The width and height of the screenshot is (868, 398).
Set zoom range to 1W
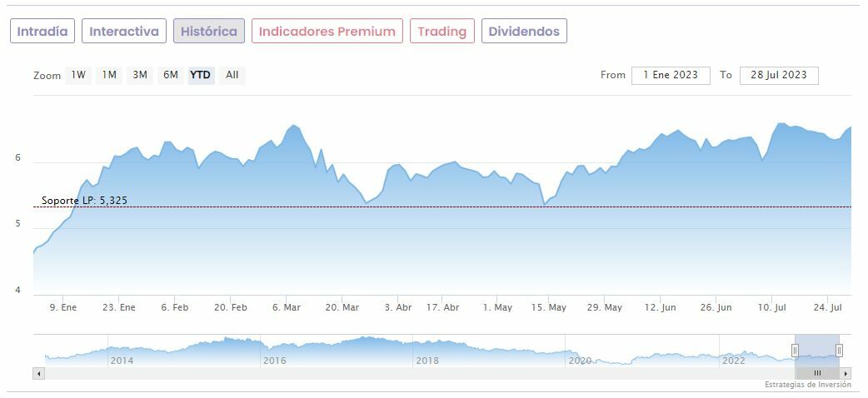pos(78,75)
